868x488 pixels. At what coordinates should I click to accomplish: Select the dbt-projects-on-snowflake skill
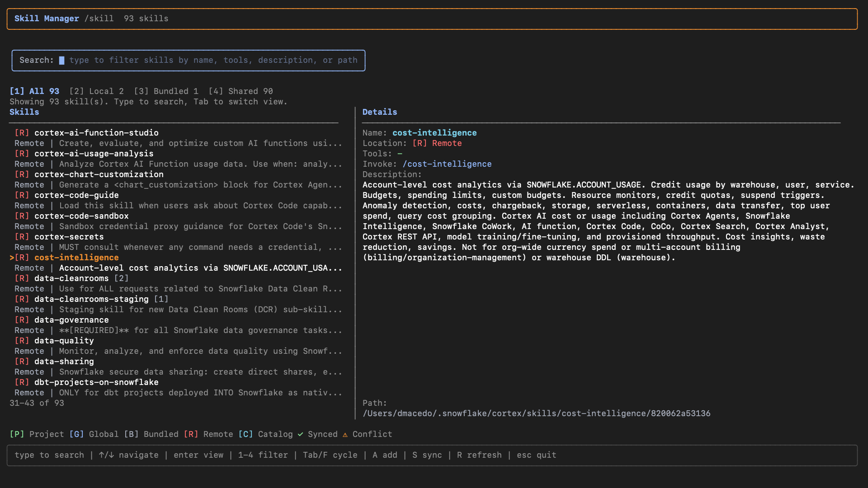(x=96, y=382)
